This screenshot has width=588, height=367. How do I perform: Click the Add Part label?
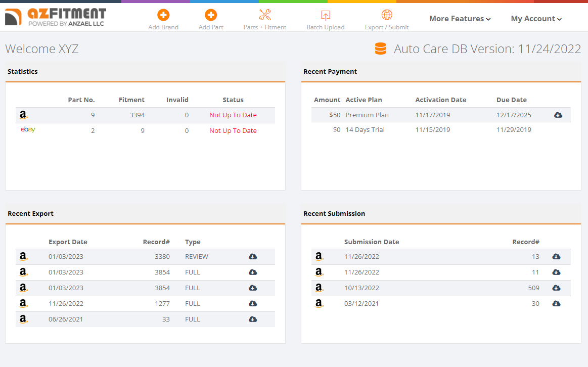point(211,27)
